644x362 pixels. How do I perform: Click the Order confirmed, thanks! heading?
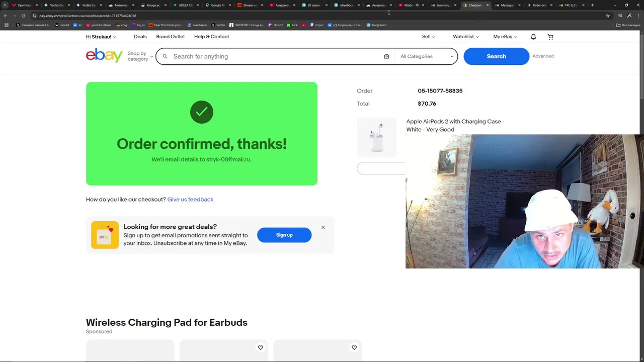pyautogui.click(x=202, y=144)
